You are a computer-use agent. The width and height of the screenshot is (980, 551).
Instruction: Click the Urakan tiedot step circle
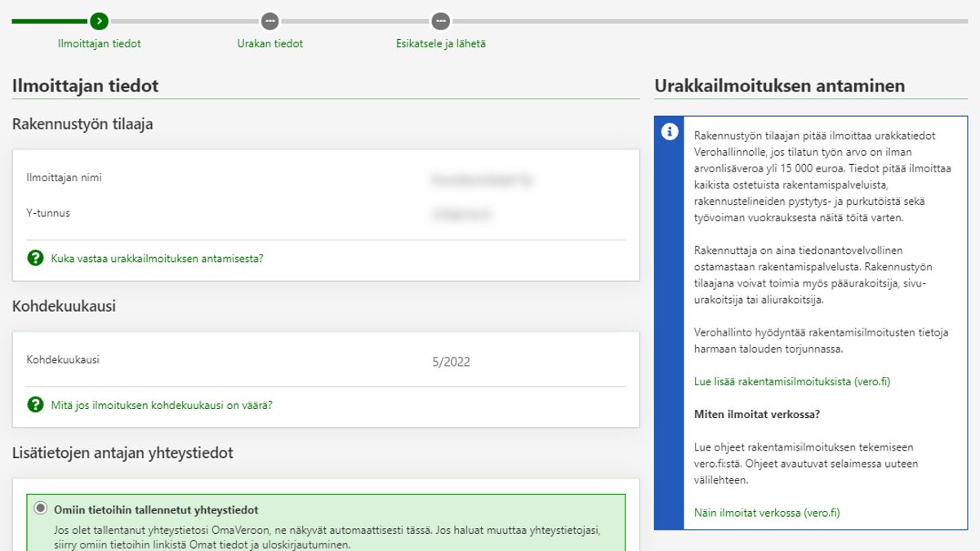point(270,20)
